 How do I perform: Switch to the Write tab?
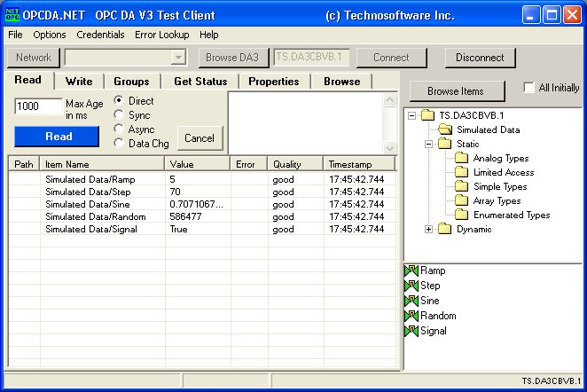(79, 82)
